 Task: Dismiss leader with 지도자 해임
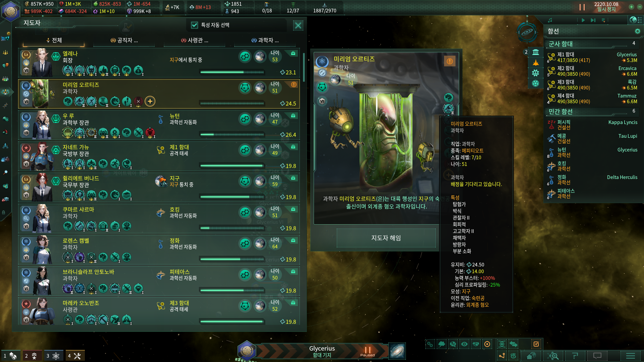click(386, 238)
